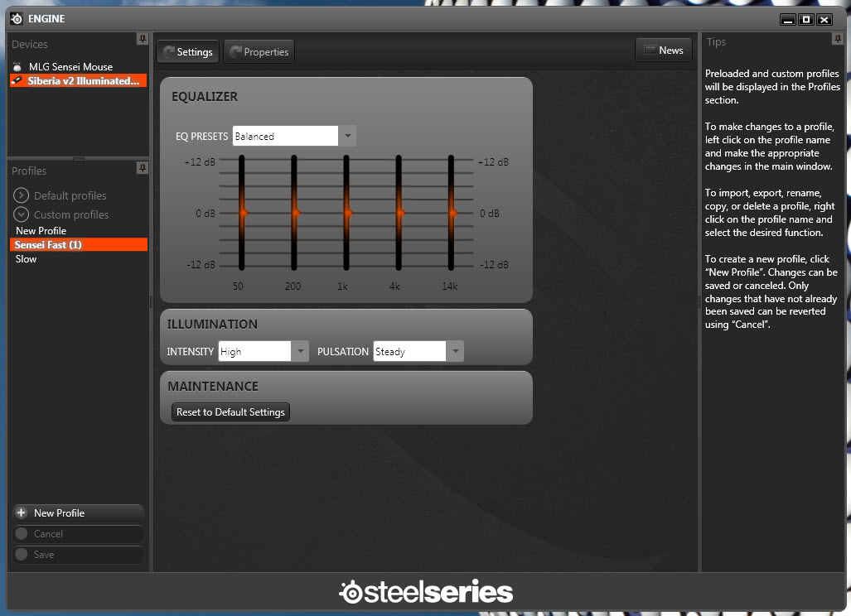Switch to the Properties tab
The width and height of the screenshot is (851, 616).
point(259,52)
